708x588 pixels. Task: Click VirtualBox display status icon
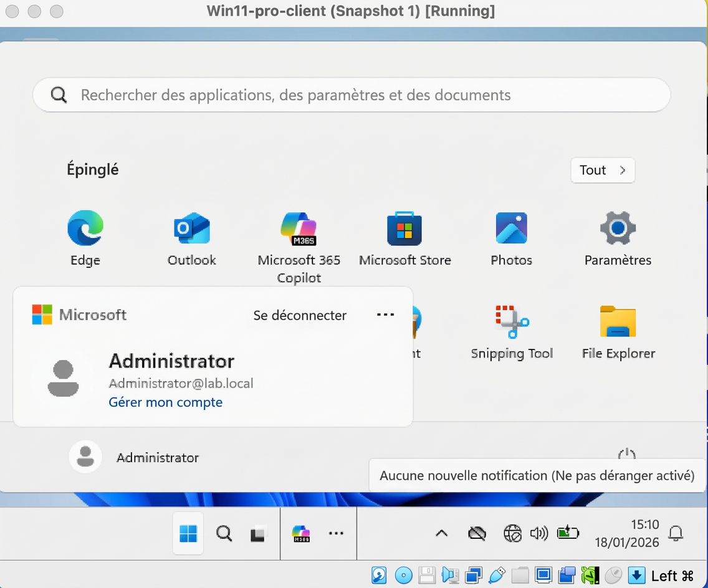(543, 576)
